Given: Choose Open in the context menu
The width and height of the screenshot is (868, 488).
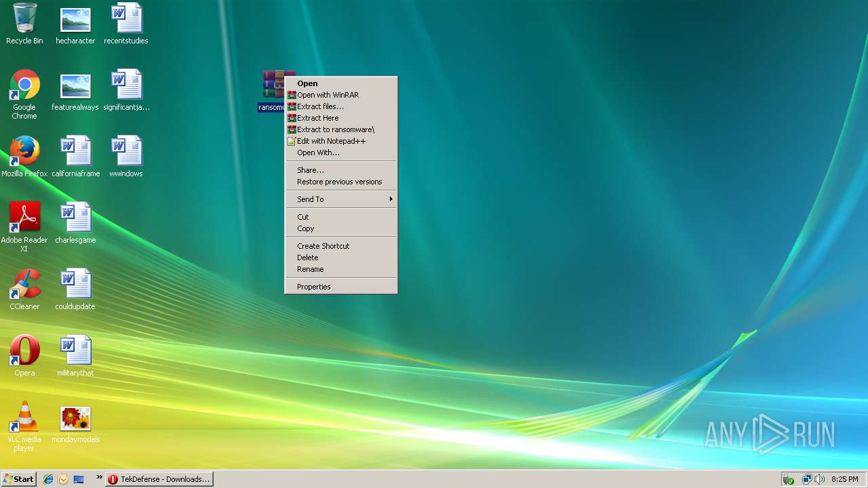Looking at the screenshot, I should pos(340,83).
